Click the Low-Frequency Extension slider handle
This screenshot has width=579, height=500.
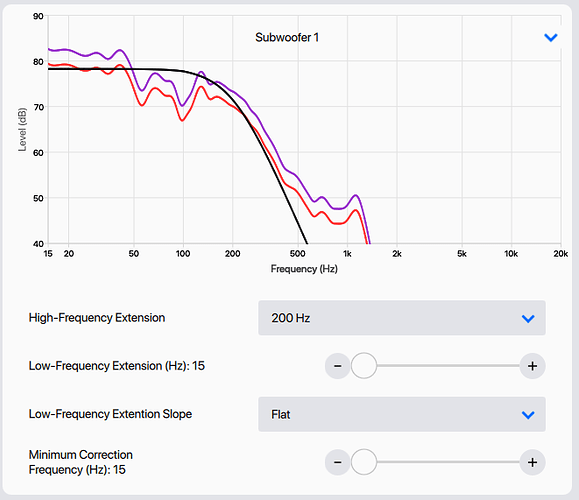click(364, 366)
